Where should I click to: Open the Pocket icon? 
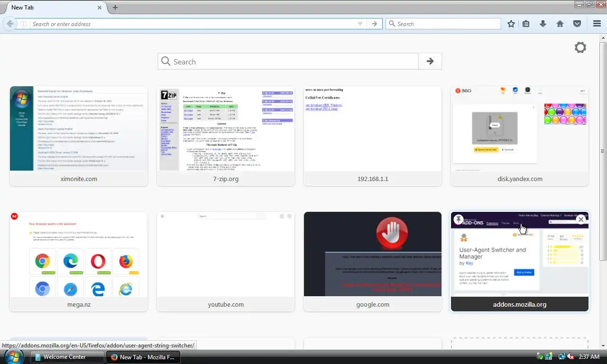(577, 24)
